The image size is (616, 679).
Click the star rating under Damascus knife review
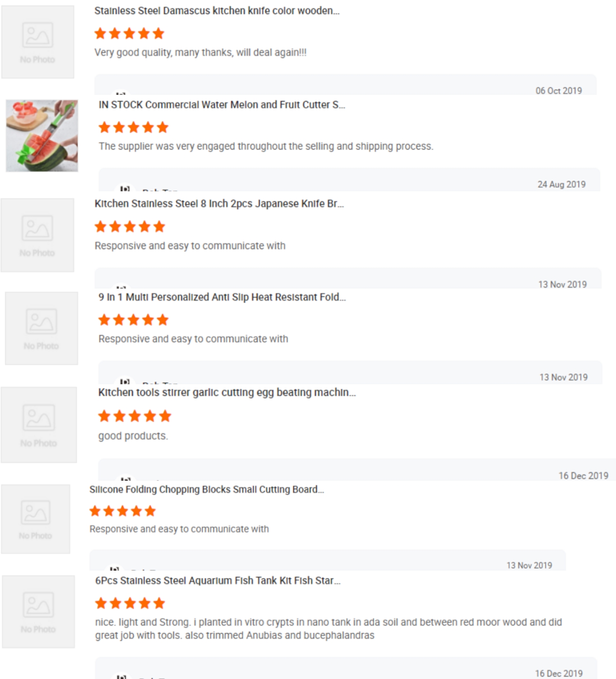pyautogui.click(x=129, y=34)
